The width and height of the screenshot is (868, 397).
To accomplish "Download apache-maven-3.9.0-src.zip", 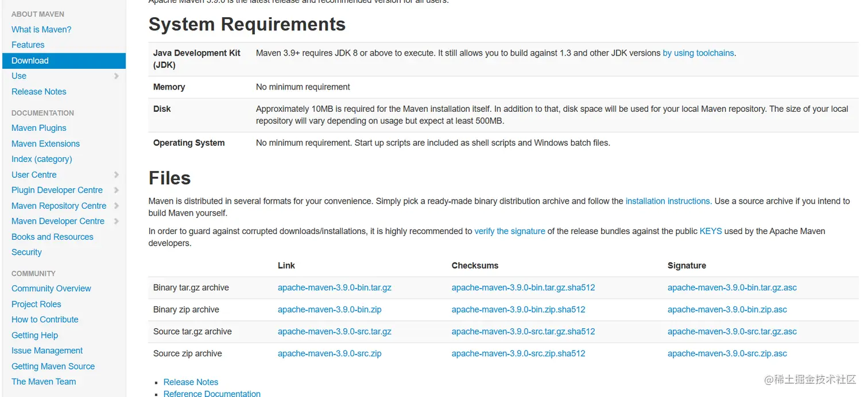I will [x=330, y=353].
